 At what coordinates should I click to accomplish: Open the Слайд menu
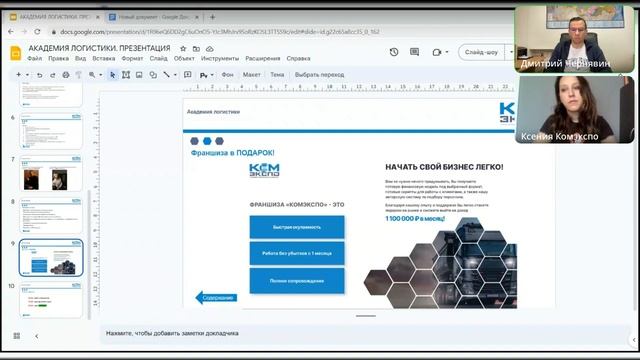click(158, 58)
